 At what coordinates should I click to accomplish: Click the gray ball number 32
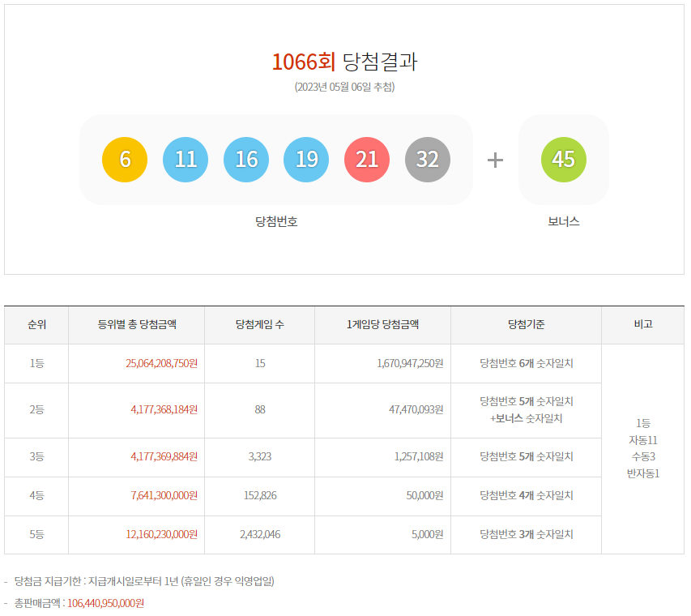428,160
